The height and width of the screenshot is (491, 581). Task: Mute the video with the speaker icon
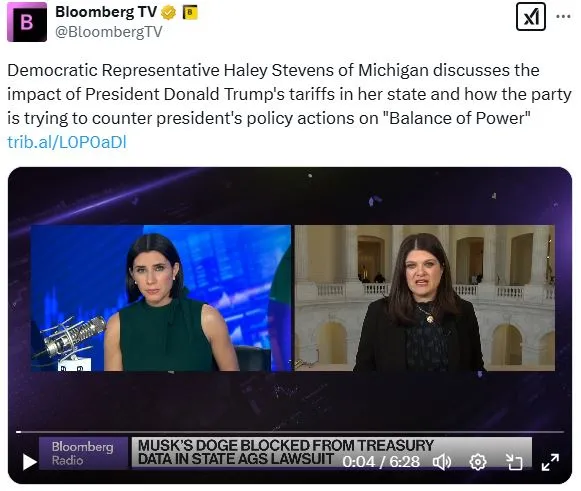tap(442, 462)
